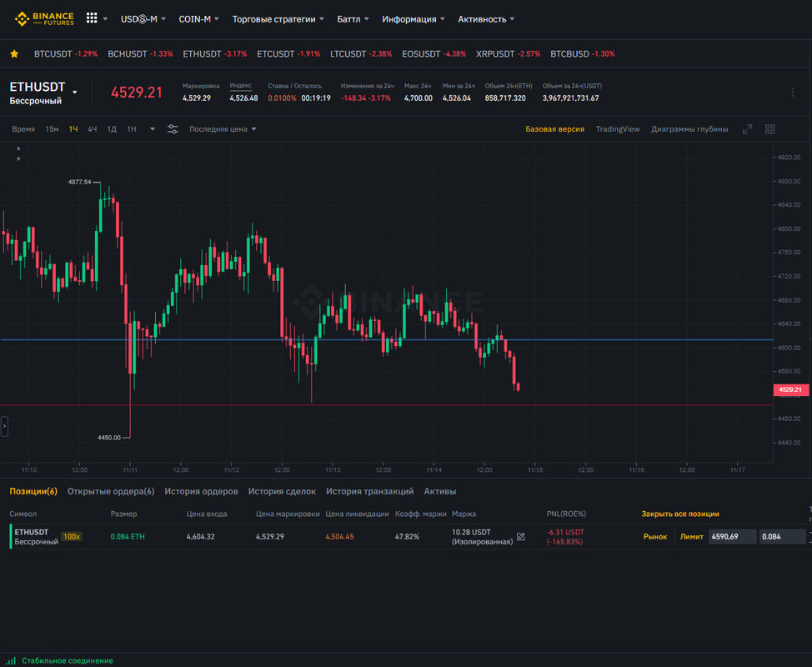
Task: Open the three-dot more options menu
Action: (x=793, y=93)
